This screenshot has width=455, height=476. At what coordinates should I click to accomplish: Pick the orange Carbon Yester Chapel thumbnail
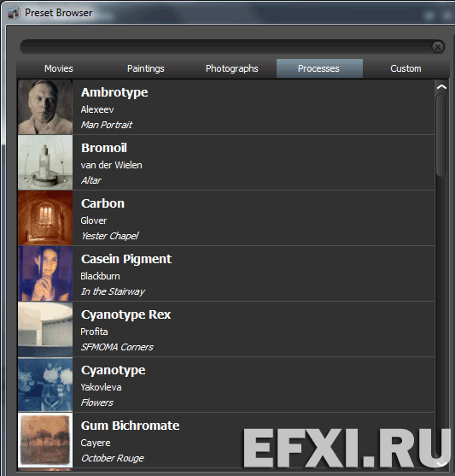tap(45, 218)
